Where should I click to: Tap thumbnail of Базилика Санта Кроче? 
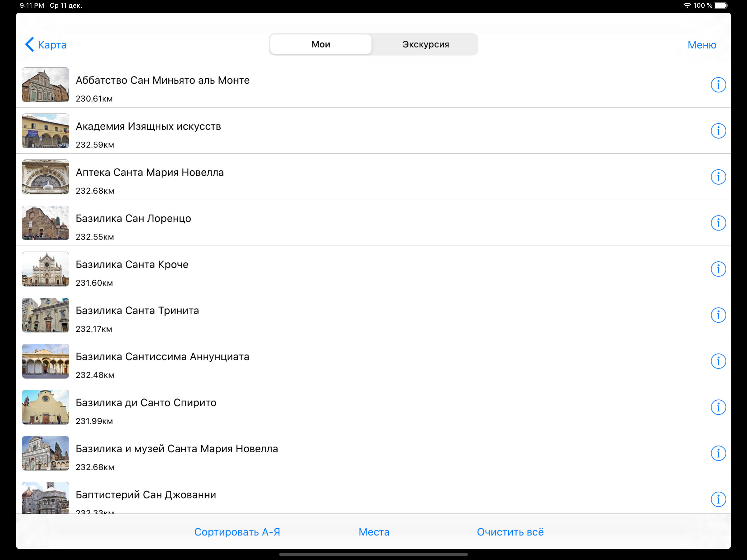click(46, 269)
